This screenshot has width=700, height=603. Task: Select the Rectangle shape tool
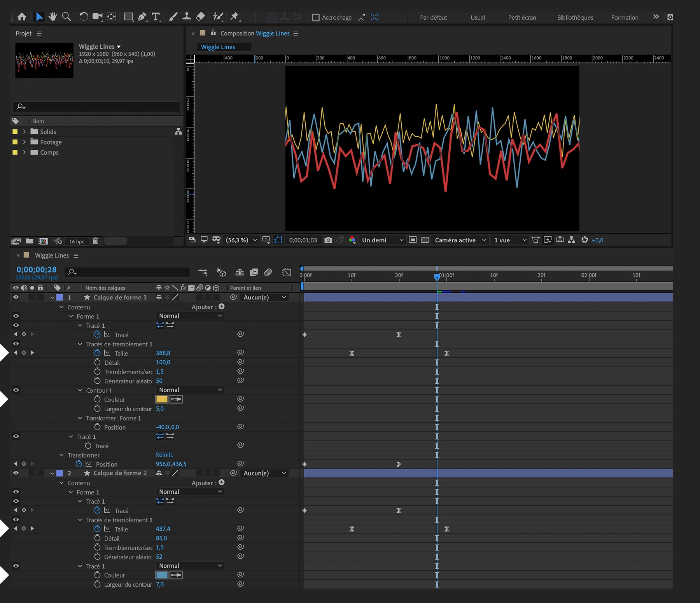(128, 17)
